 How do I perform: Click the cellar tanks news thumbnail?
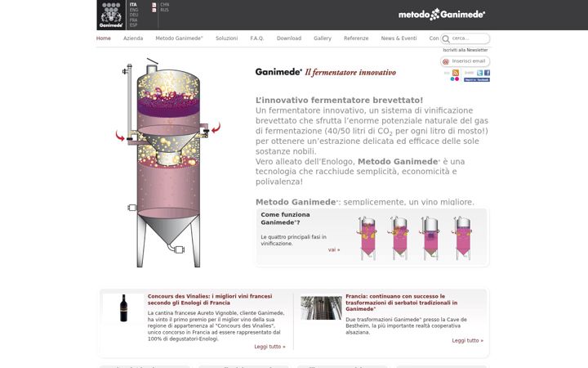322,308
